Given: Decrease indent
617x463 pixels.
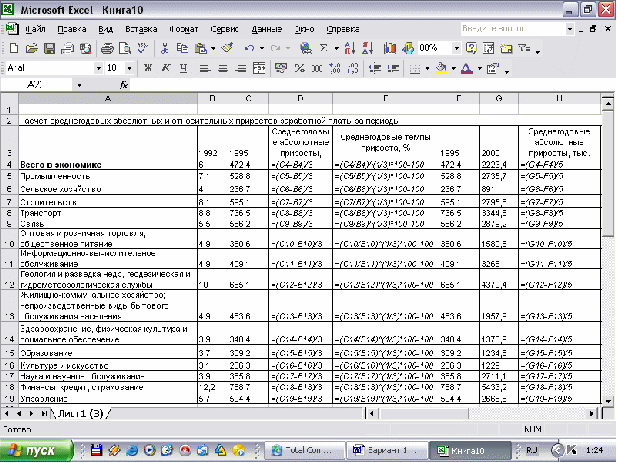Looking at the screenshot, I should tap(375, 68).
